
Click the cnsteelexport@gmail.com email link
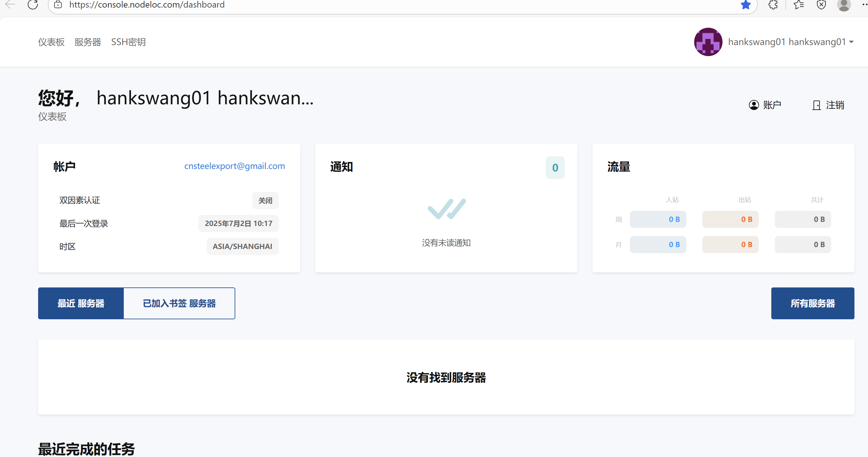(x=235, y=166)
